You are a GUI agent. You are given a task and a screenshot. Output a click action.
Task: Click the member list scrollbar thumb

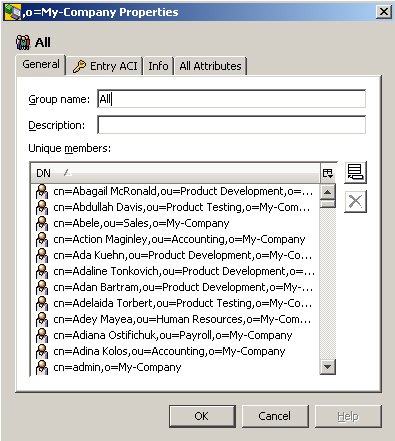(328, 204)
